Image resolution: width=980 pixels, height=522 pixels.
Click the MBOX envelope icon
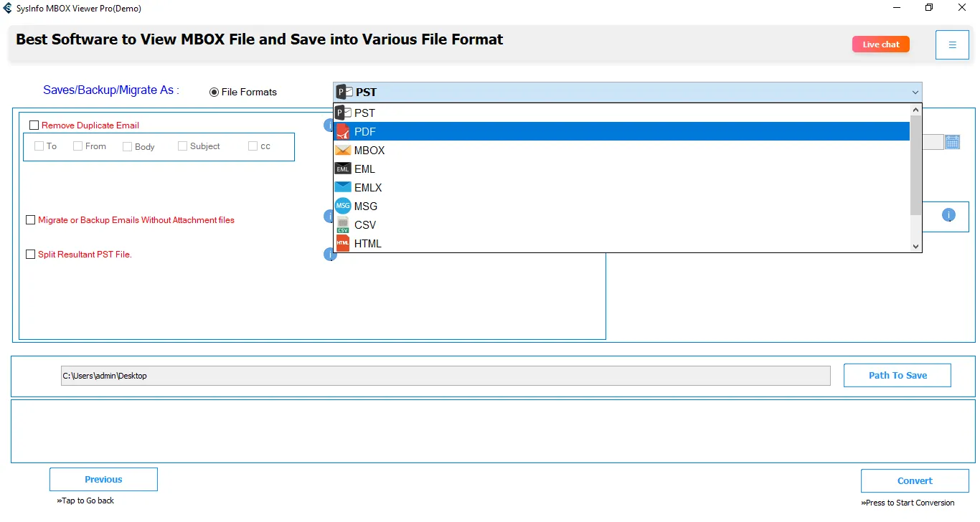pyautogui.click(x=343, y=150)
